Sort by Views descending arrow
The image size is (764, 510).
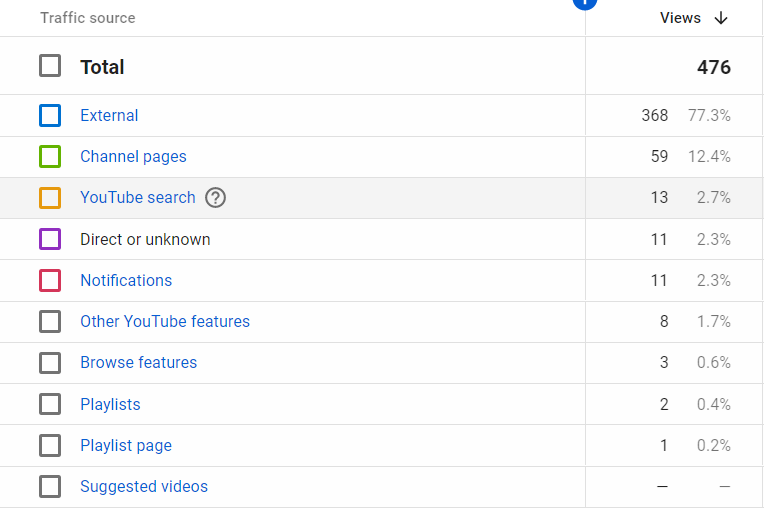point(721,19)
